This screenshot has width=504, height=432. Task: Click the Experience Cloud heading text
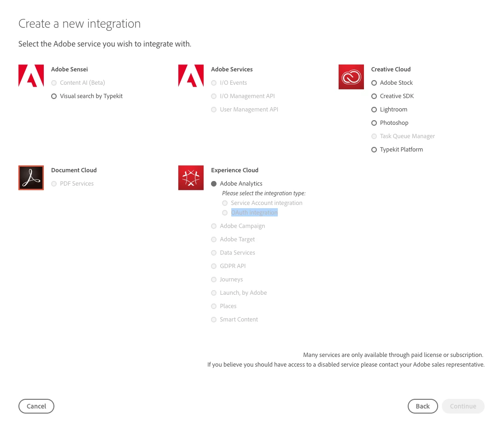[x=234, y=170]
